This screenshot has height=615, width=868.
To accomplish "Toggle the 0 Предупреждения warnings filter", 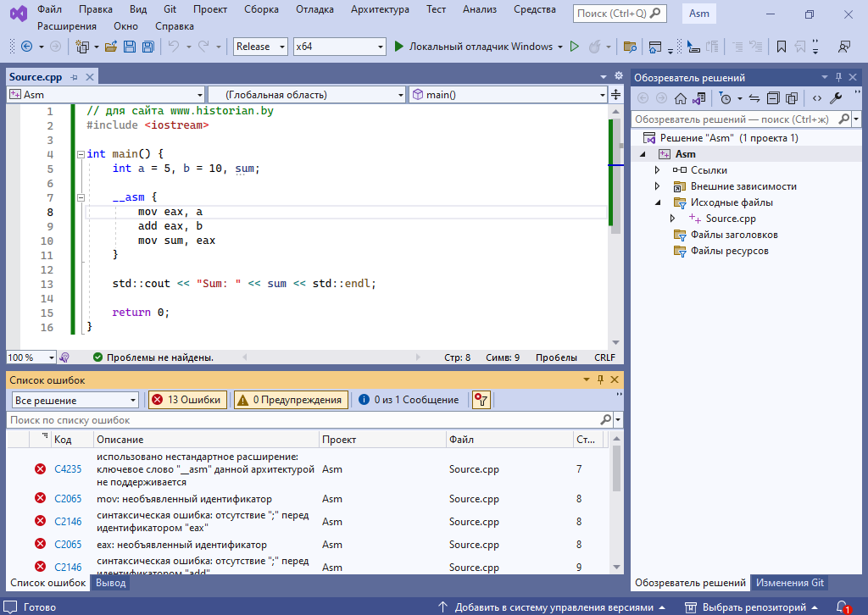I will tap(290, 400).
